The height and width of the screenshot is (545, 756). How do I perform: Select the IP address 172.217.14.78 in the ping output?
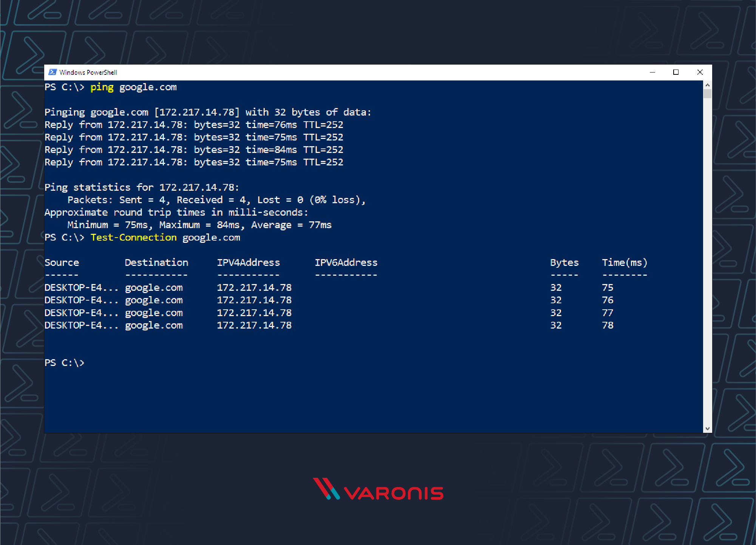[198, 112]
